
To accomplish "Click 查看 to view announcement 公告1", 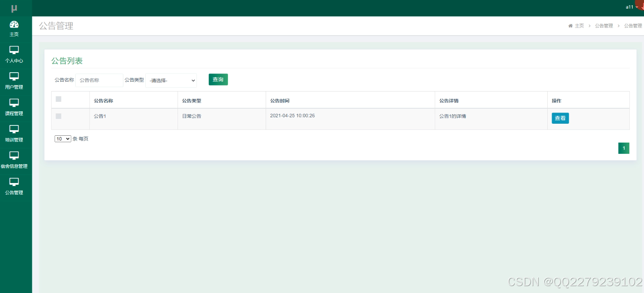I will point(560,118).
